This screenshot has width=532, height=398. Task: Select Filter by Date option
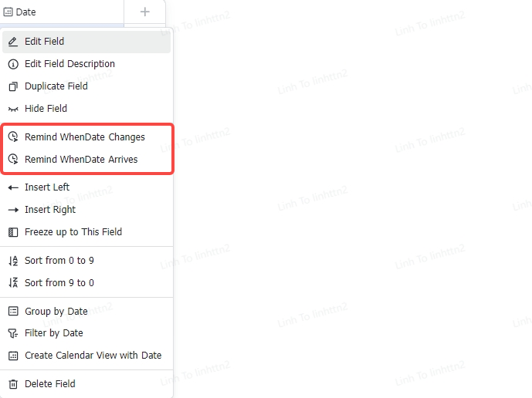tap(54, 333)
